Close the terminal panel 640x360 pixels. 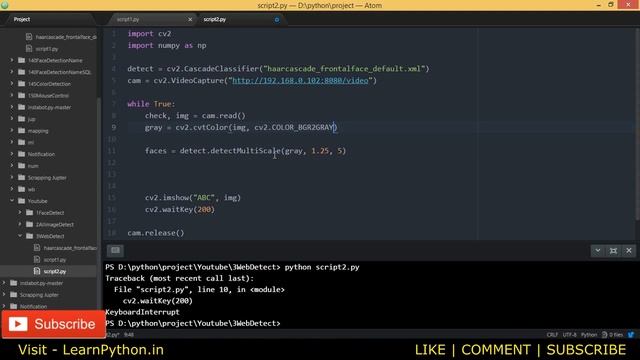[629, 251]
